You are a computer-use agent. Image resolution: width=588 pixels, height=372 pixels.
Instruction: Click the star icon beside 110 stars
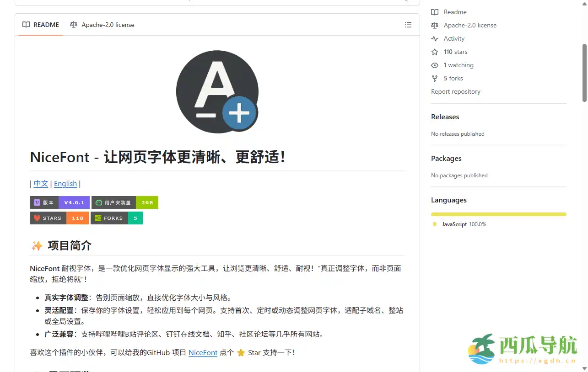tap(435, 52)
